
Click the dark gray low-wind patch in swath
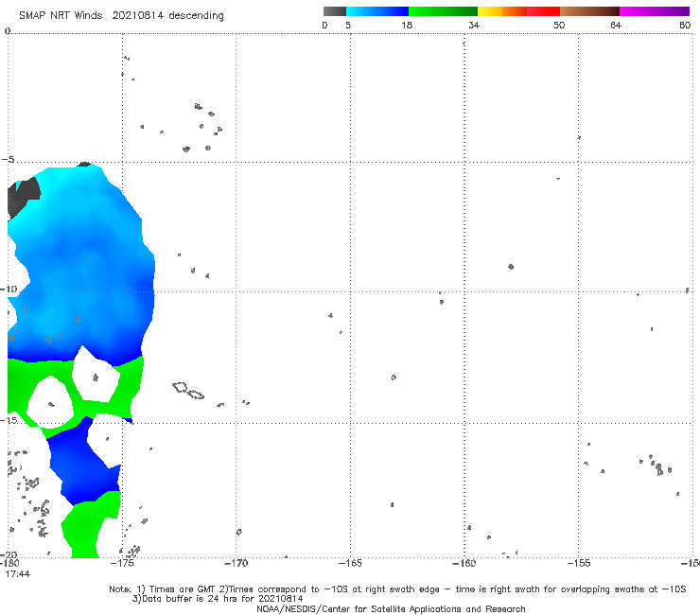click(24, 197)
